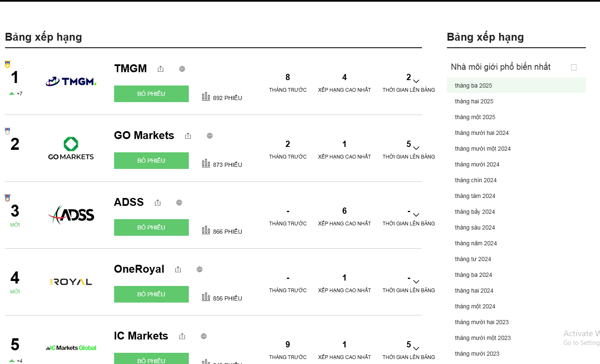Vote for TMGM with BỎ PHIẾU button
The height and width of the screenshot is (364, 600).
point(151,94)
